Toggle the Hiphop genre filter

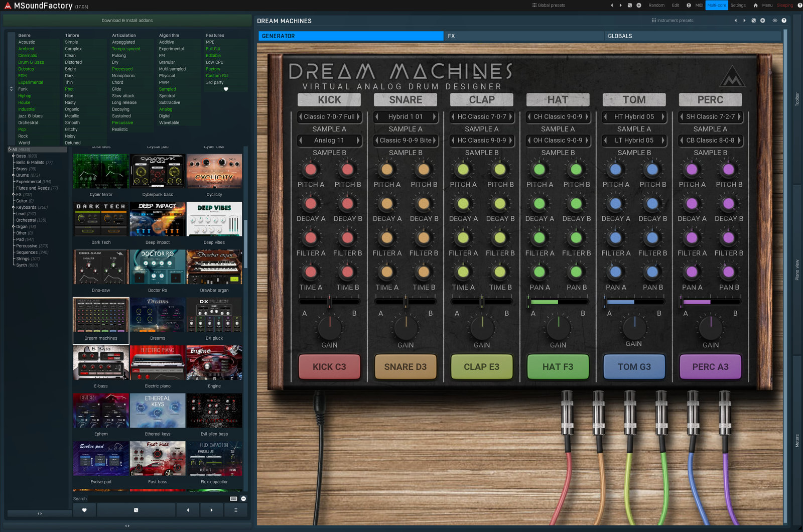point(25,96)
